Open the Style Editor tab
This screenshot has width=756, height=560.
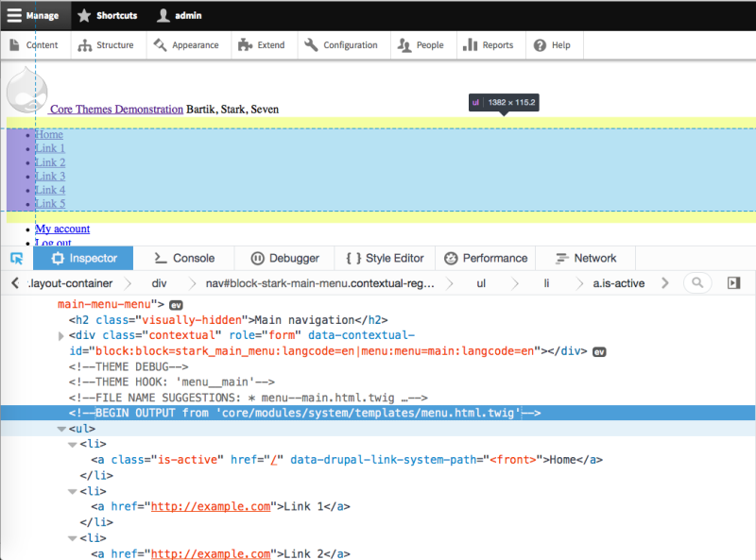click(385, 259)
